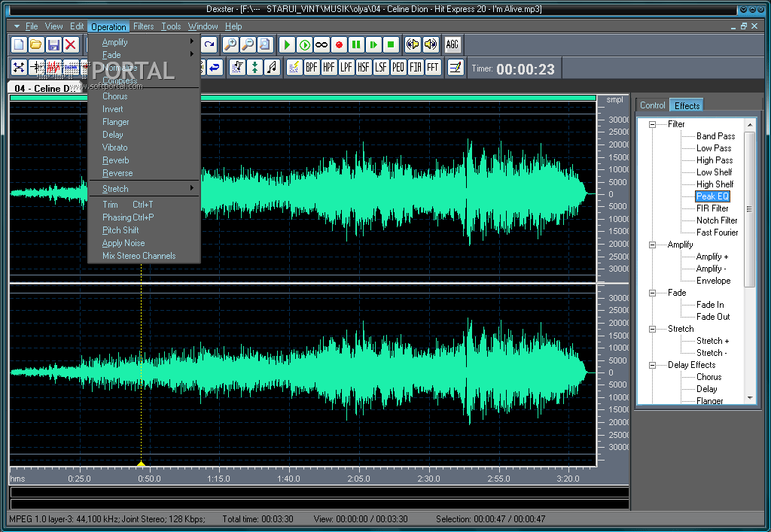Image resolution: width=771 pixels, height=532 pixels.
Task: Open the Filters menu
Action: tap(144, 26)
